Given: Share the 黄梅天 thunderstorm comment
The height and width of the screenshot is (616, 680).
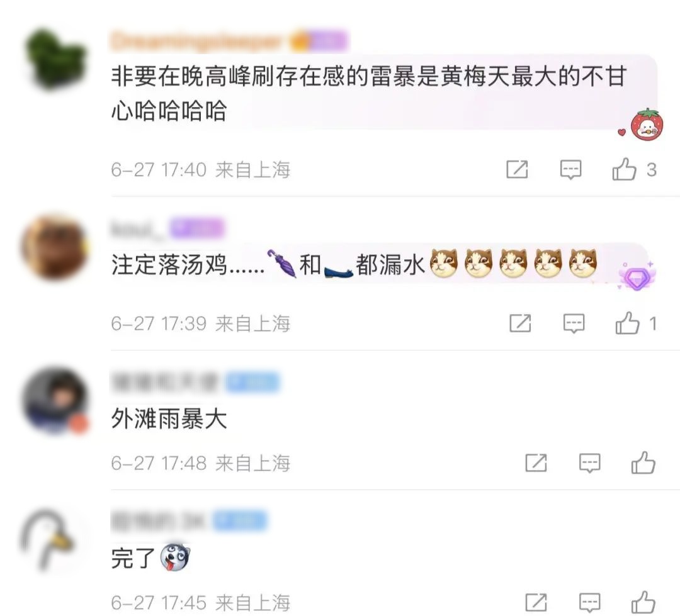Looking at the screenshot, I should [517, 169].
